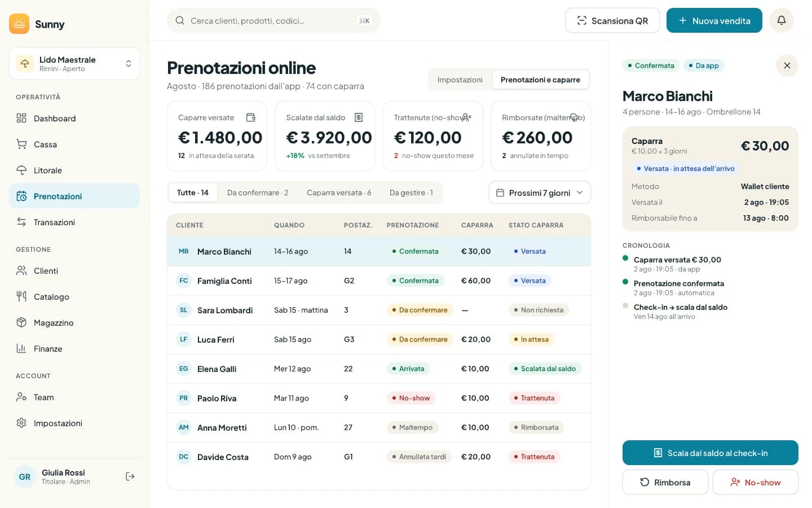Open Litorale in the sidebar
This screenshot has height=508, width=812.
pyautogui.click(x=74, y=170)
